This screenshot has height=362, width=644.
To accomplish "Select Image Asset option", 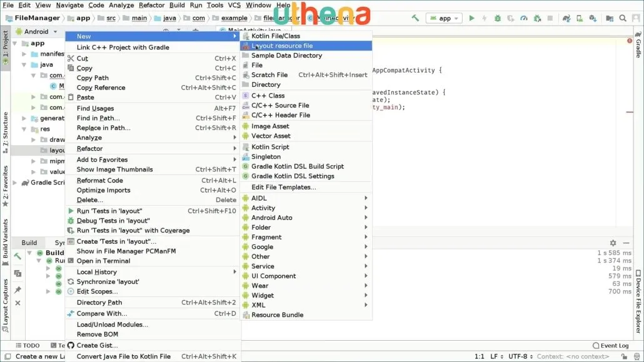I will tap(306, 126).
